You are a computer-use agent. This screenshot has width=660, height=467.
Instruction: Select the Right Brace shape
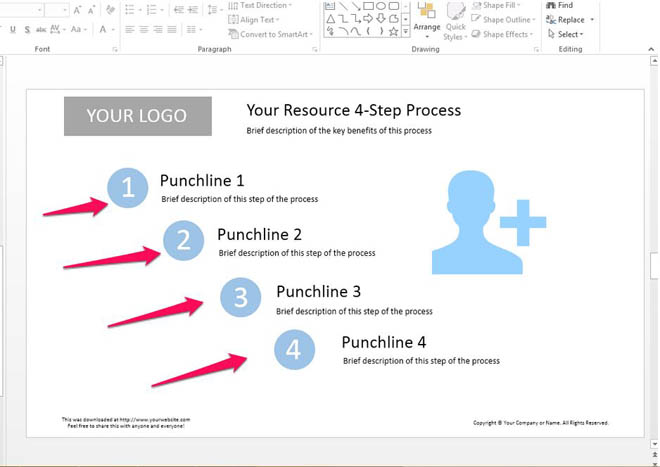(381, 31)
